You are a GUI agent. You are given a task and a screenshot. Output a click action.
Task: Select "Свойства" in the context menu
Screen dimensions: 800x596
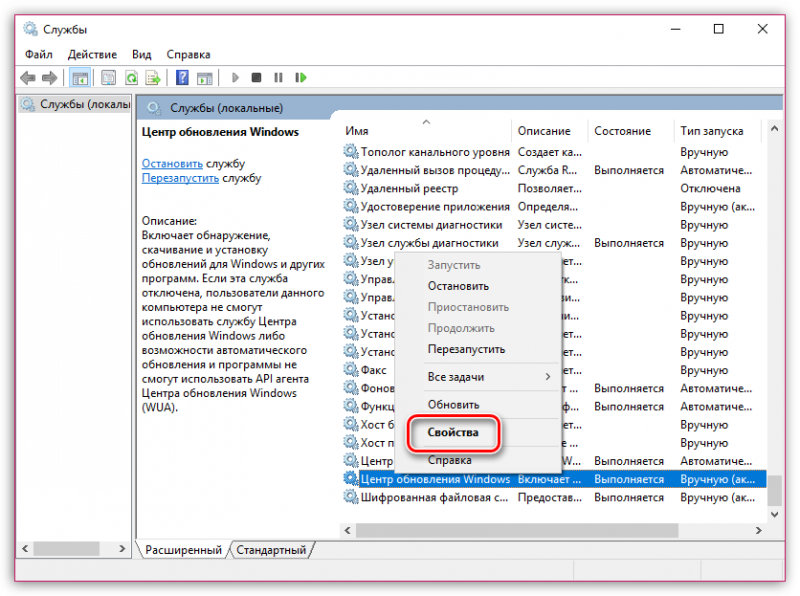453,433
